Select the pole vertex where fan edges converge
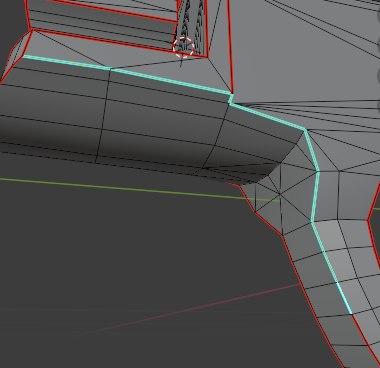This screenshot has height=368, width=380. click(280, 193)
